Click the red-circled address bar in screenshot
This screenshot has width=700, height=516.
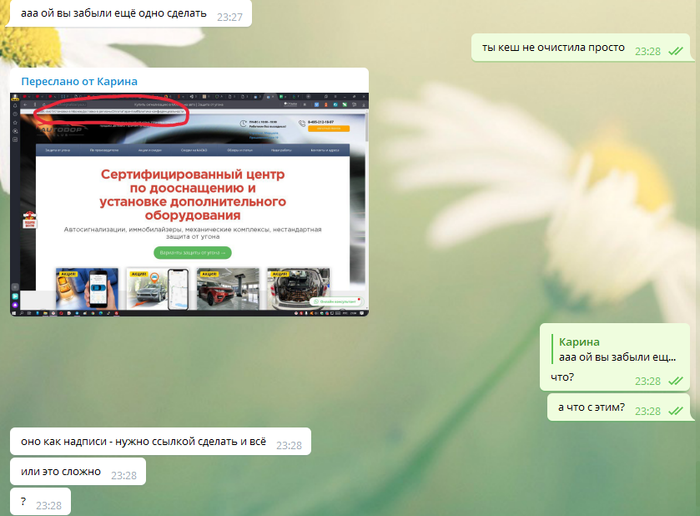coord(110,111)
